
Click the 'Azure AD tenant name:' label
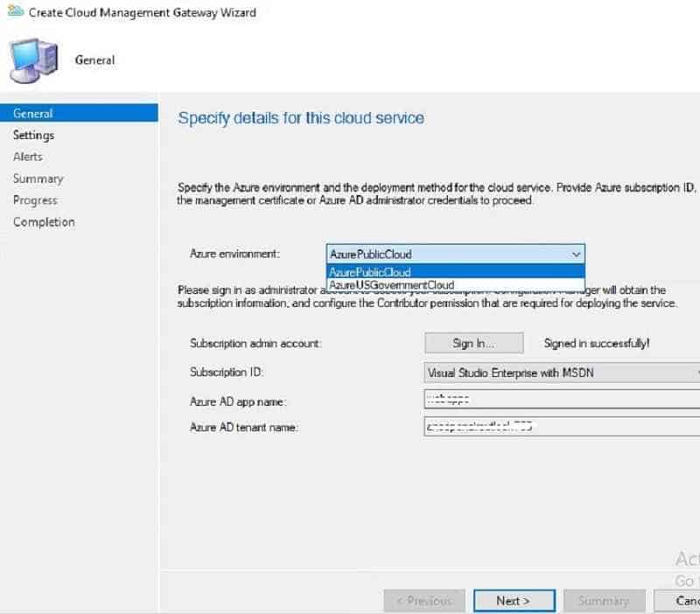coord(244,427)
